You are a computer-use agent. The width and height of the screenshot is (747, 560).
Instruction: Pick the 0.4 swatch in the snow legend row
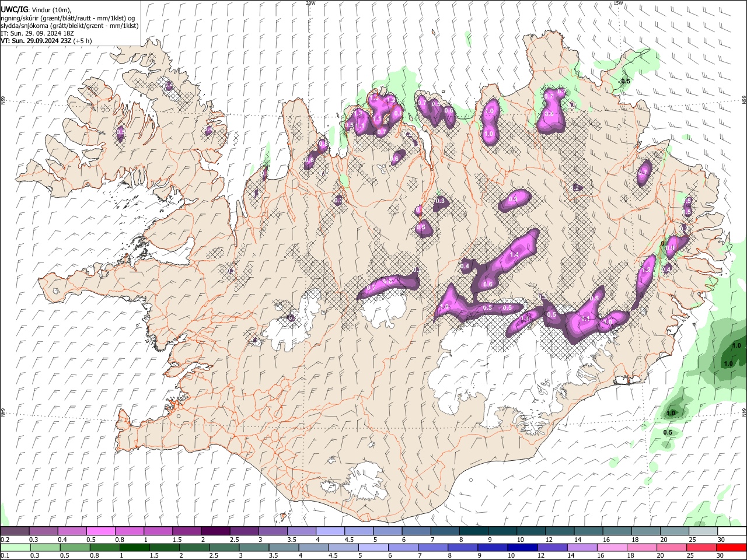click(72, 531)
